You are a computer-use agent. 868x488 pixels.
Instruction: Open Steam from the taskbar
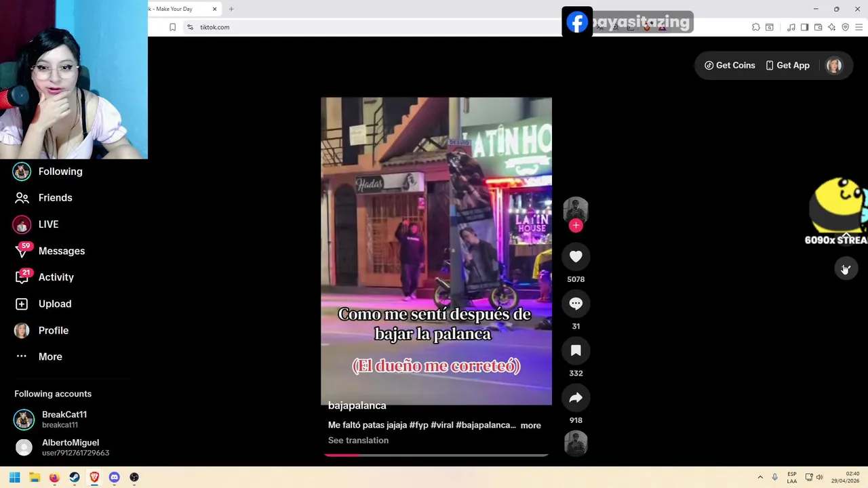75,477
